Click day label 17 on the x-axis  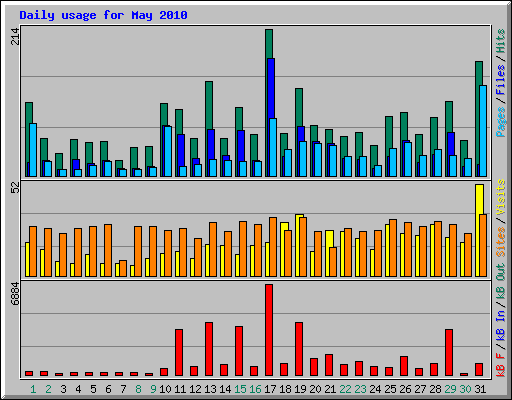[270, 389]
